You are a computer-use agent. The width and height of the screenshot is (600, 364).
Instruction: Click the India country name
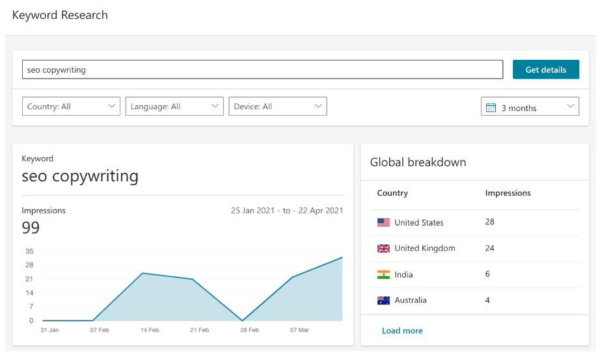coord(403,275)
